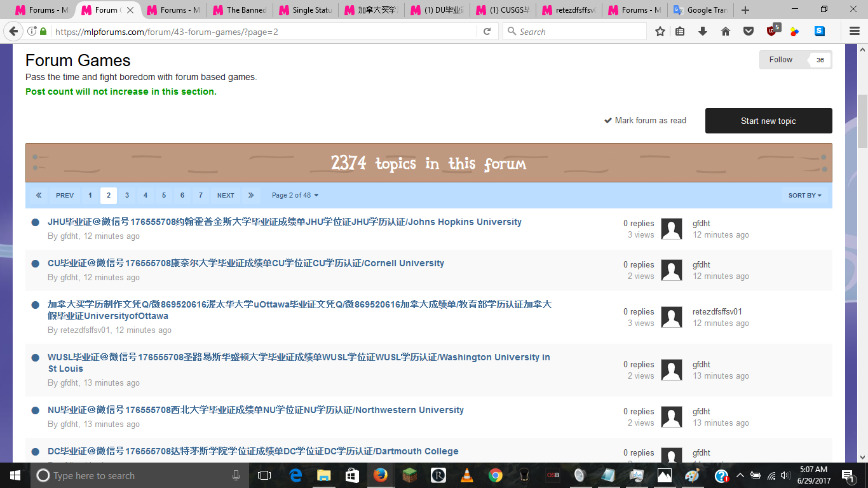Open the SORT BY dropdown
This screenshot has width=868, height=488.
click(x=804, y=195)
